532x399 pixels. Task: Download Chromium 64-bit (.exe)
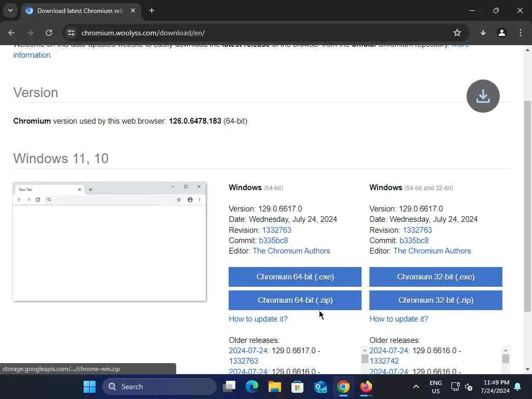click(x=295, y=277)
